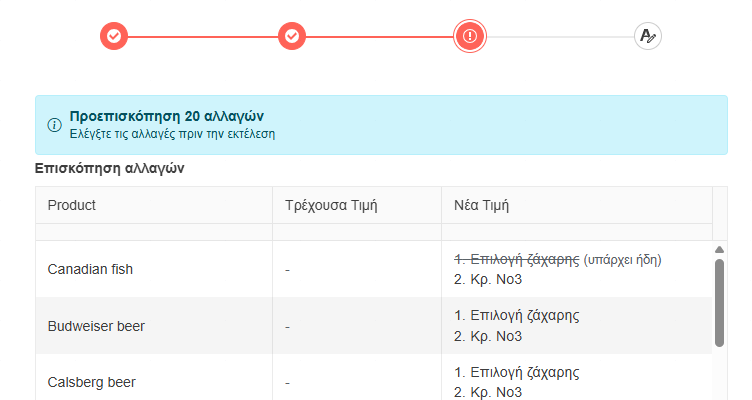This screenshot has height=400, width=752.
Task: Click the Επισκόπηση αλλαγών heading
Action: pyautogui.click(x=109, y=168)
